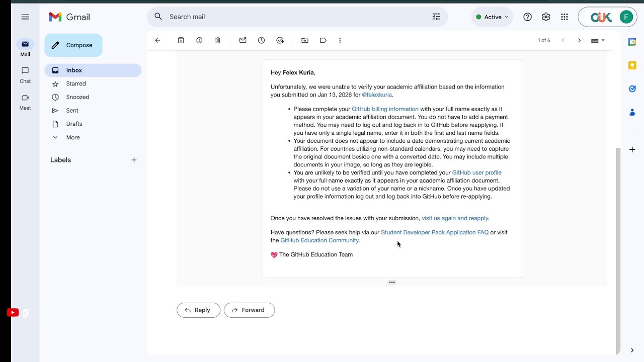Show trimmed content ellipsis below email
644x362 pixels.
point(392,283)
